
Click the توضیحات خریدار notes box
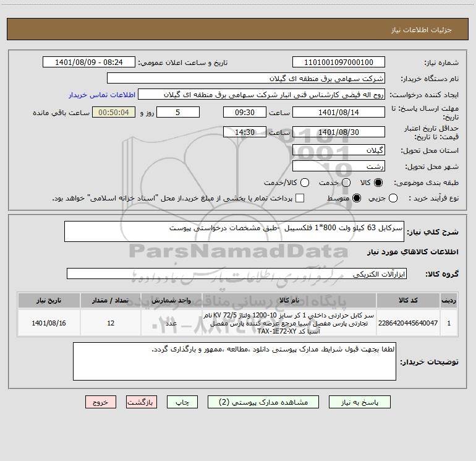(234, 361)
